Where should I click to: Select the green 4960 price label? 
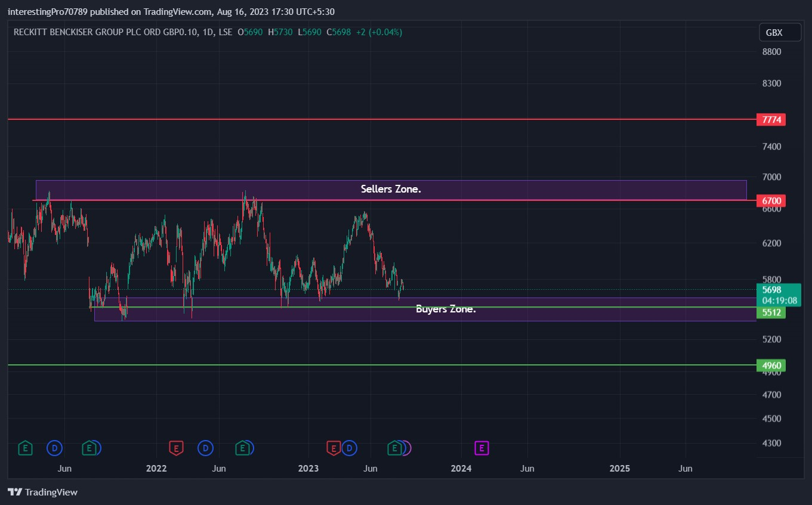[771, 365]
